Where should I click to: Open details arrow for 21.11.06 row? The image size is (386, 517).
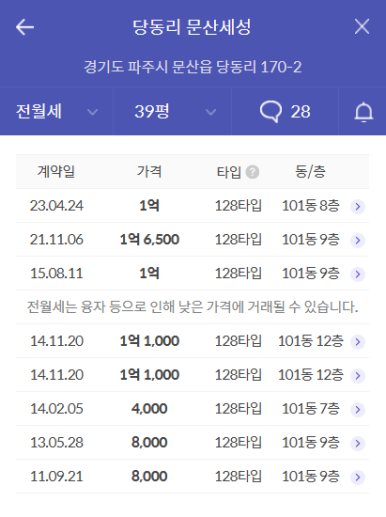[358, 240]
